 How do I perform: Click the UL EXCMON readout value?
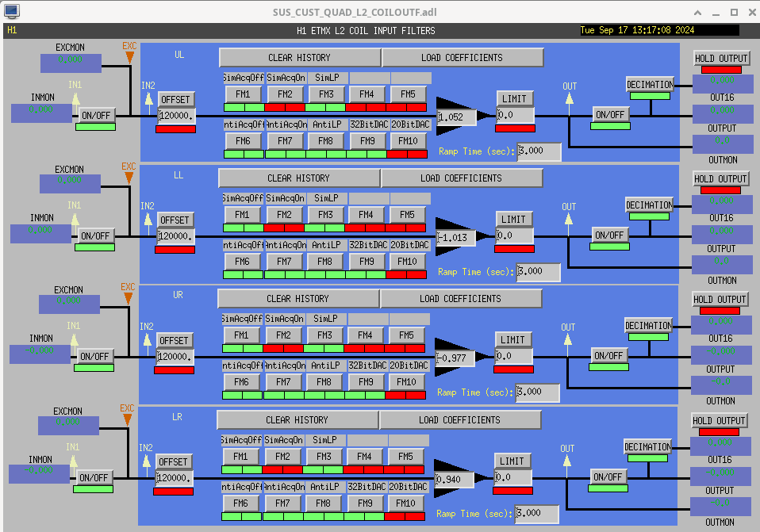[x=71, y=63]
